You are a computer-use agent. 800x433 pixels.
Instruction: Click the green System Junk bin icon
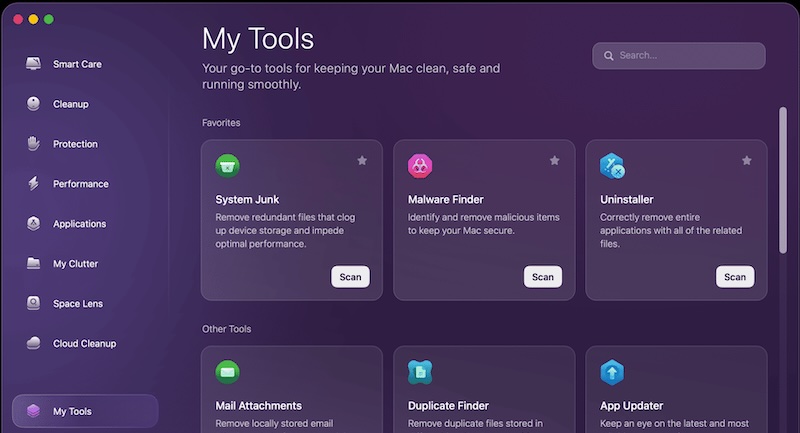click(228, 166)
